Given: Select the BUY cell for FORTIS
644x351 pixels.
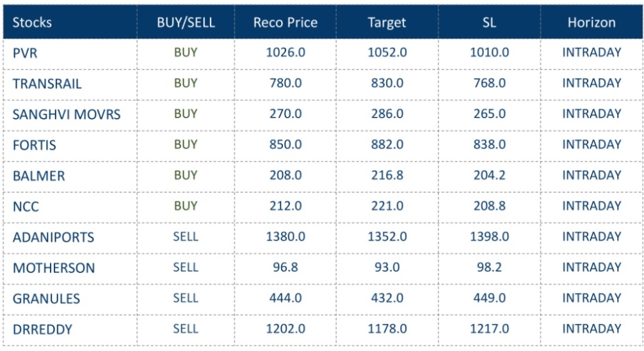Looking at the screenshot, I should 186,144.
